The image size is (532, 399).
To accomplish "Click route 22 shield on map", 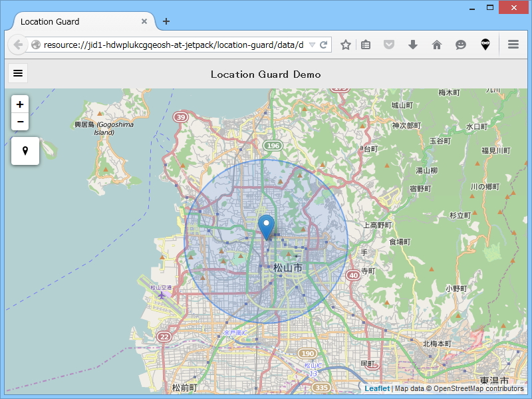I will pos(164,336).
